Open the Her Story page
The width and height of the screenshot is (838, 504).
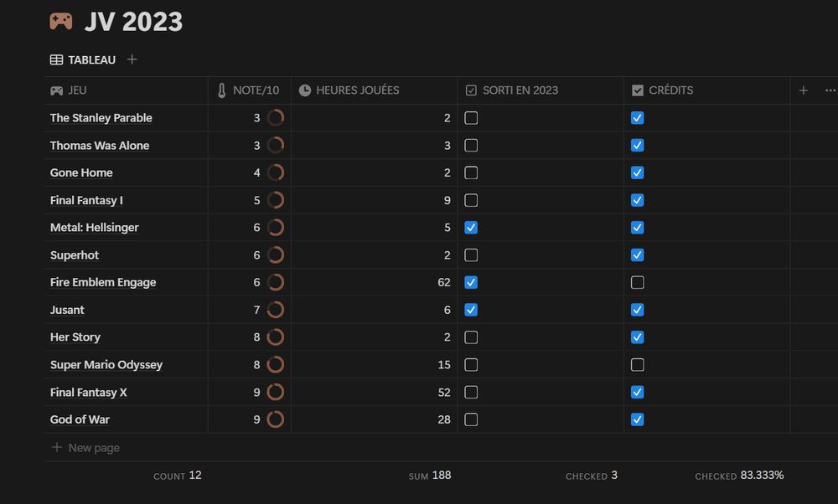[75, 337]
